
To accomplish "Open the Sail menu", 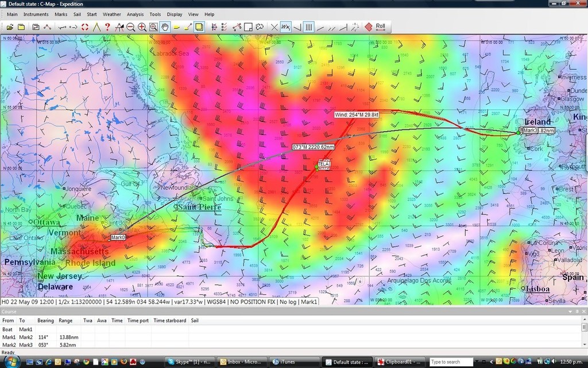I will 78,14.
